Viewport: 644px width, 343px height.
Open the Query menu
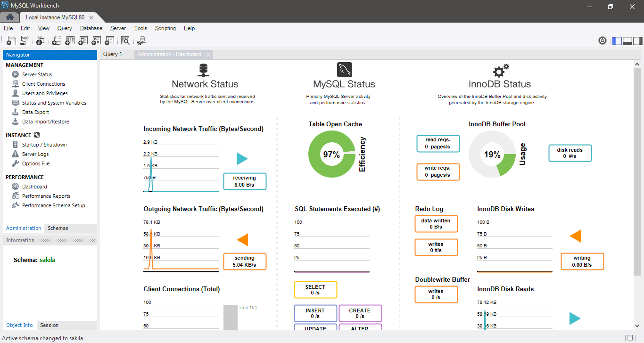click(x=65, y=28)
